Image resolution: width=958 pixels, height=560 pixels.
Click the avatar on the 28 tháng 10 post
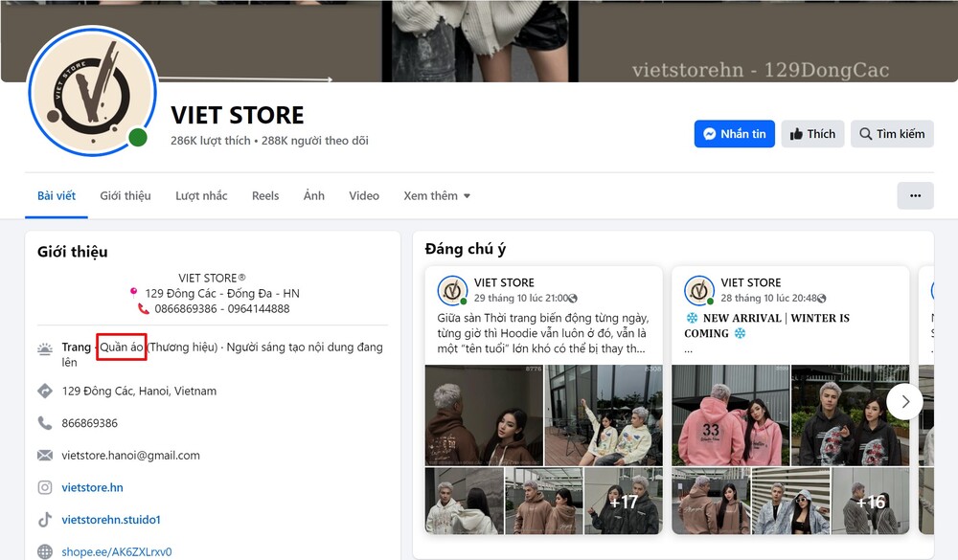699,291
